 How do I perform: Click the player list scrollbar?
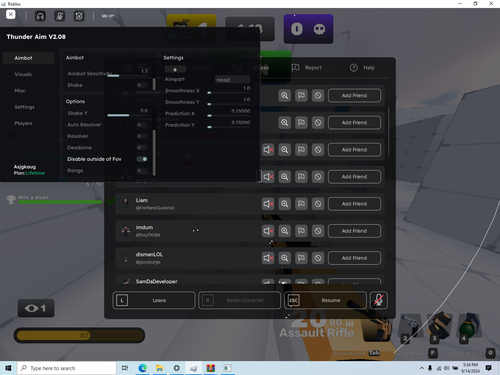pos(388,131)
